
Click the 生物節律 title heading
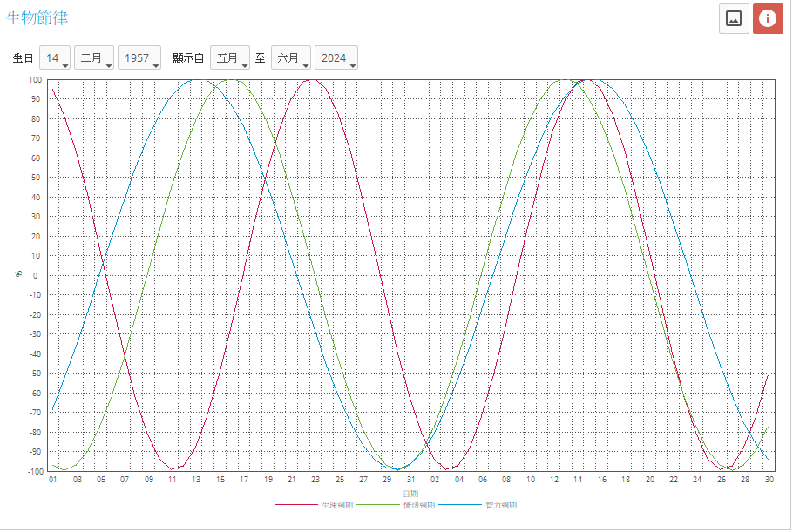tap(37, 17)
